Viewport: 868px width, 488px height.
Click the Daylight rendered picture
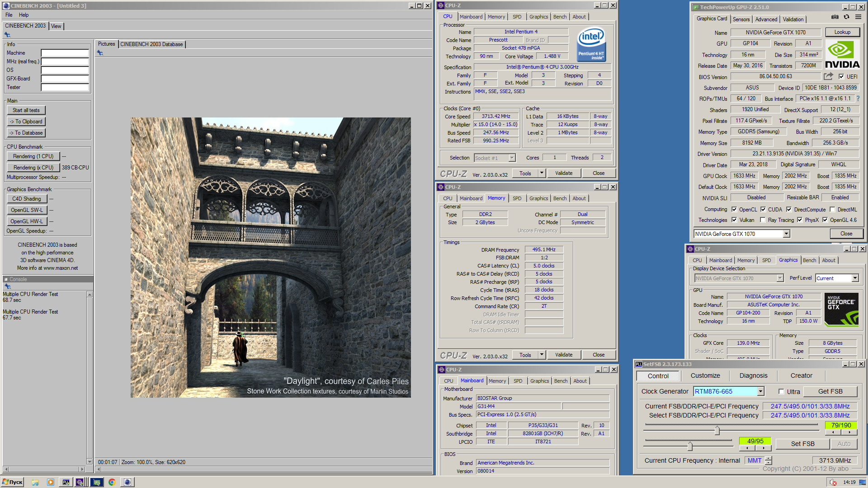click(271, 258)
